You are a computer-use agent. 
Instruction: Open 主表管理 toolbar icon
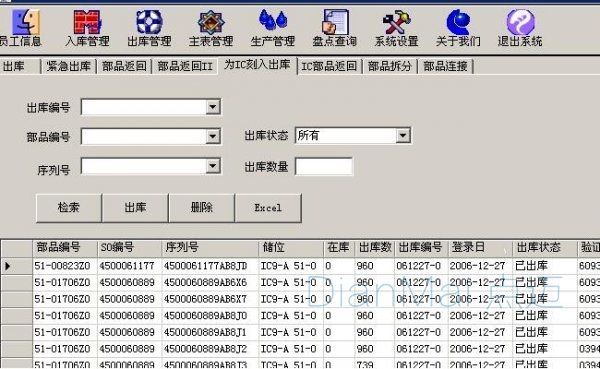[x=211, y=22]
